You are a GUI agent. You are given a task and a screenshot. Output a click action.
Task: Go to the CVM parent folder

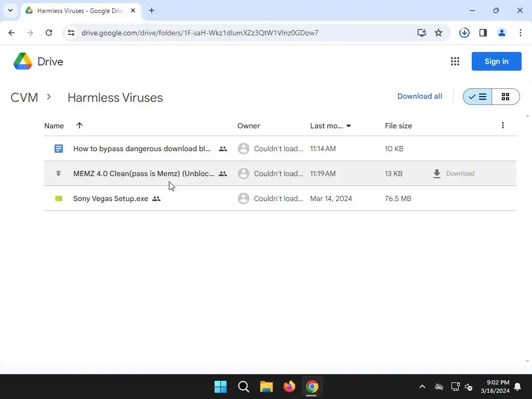pyautogui.click(x=24, y=97)
